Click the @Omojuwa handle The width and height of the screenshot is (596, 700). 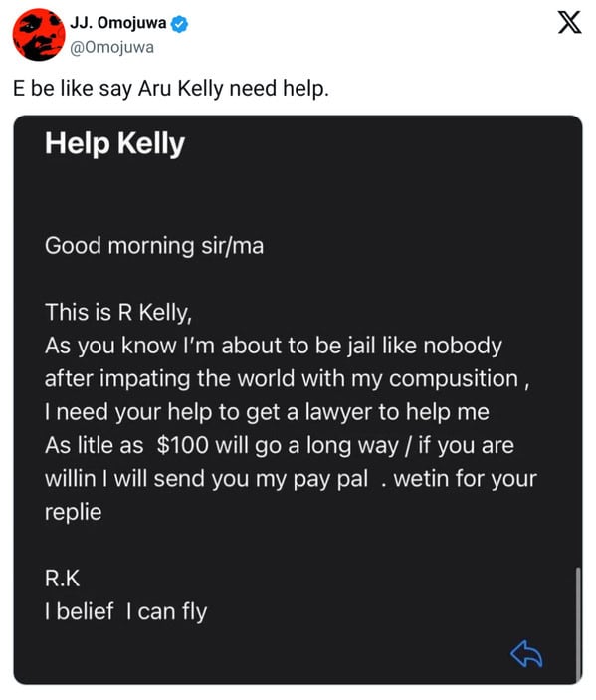click(112, 48)
